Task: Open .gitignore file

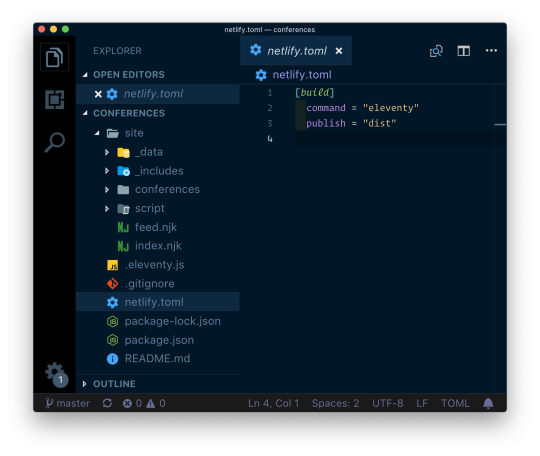Action: 158,284
